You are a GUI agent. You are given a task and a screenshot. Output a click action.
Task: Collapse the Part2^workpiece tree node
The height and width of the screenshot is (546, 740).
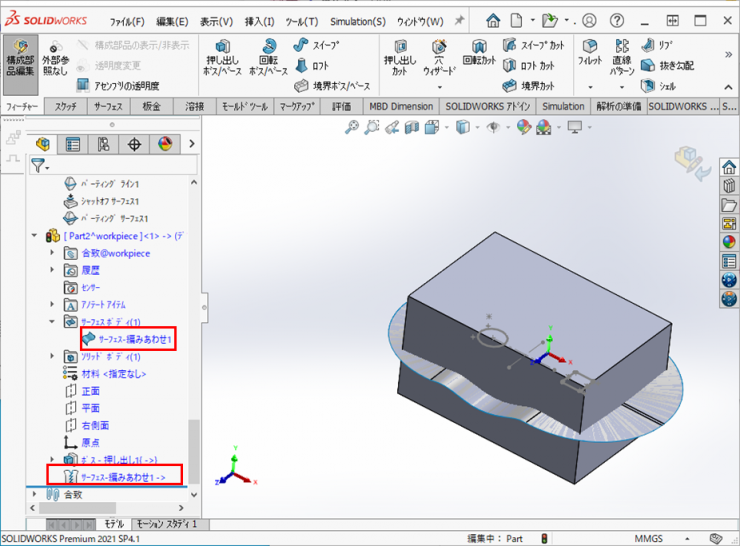38,236
